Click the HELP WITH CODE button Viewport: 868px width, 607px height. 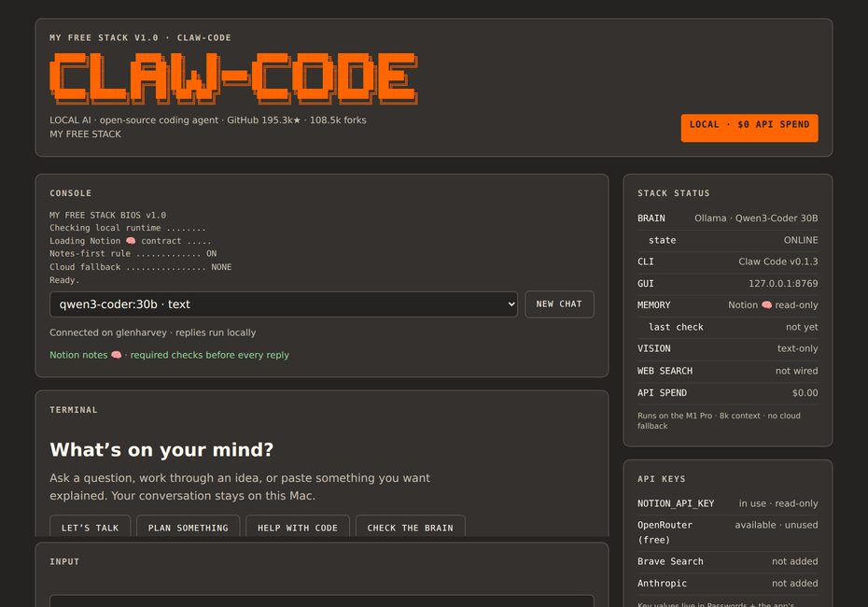click(298, 527)
